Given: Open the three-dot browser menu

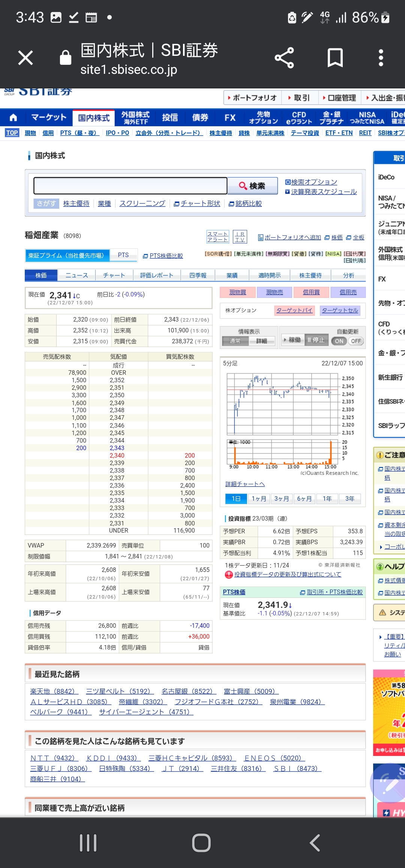Looking at the screenshot, I should (x=381, y=58).
